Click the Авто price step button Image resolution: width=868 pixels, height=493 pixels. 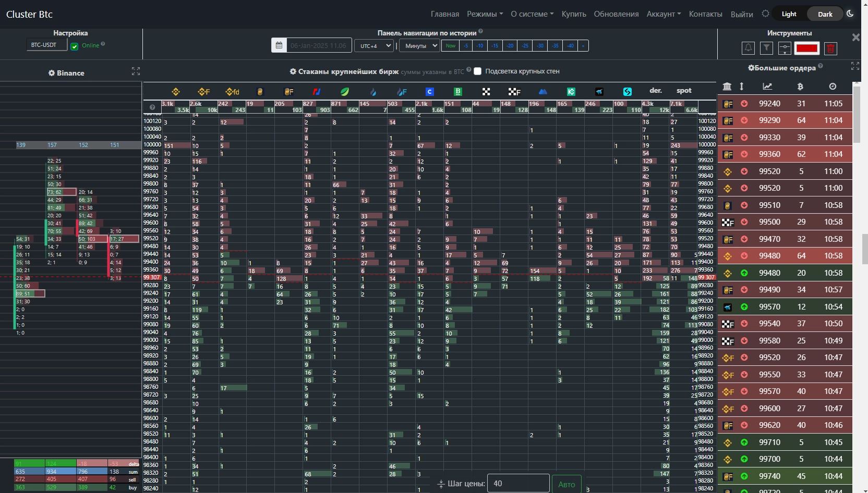(566, 484)
